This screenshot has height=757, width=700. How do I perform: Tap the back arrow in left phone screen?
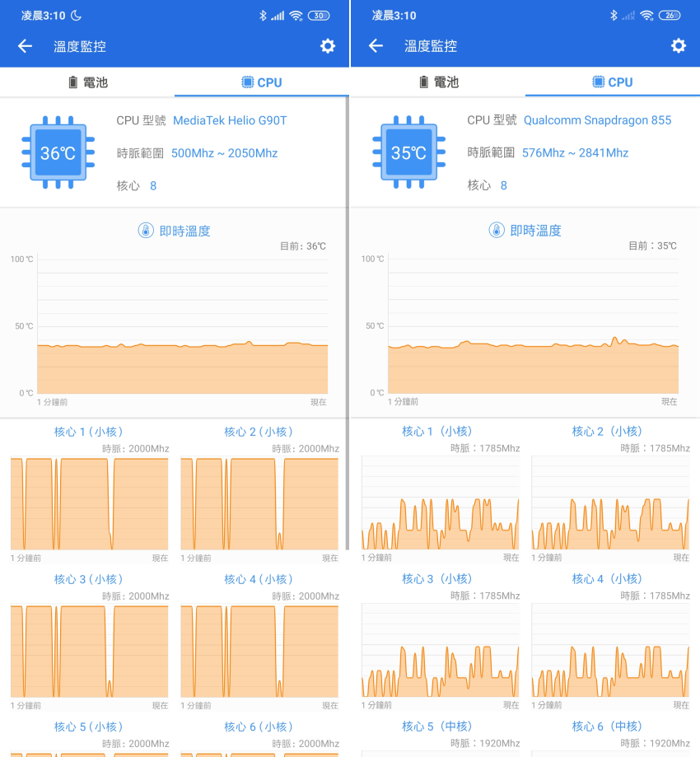(x=25, y=46)
